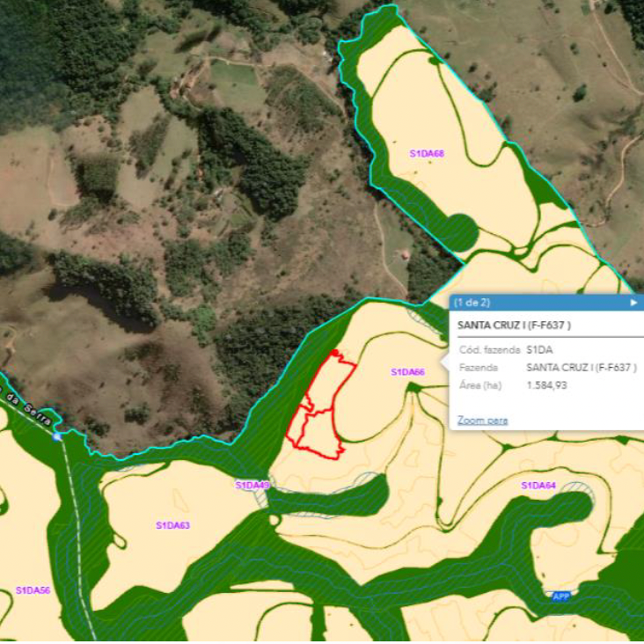Click the popup title 'SANTA CRUZ I (F-F637 )'
644x644 pixels.
click(x=514, y=326)
